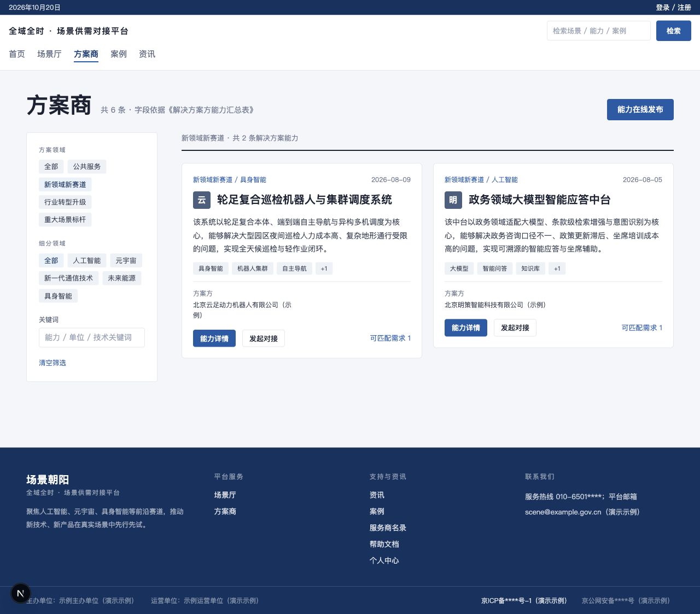Toggle the 新领域新赛道 filter chip
Screen dimensions: 700x614
click(65, 184)
